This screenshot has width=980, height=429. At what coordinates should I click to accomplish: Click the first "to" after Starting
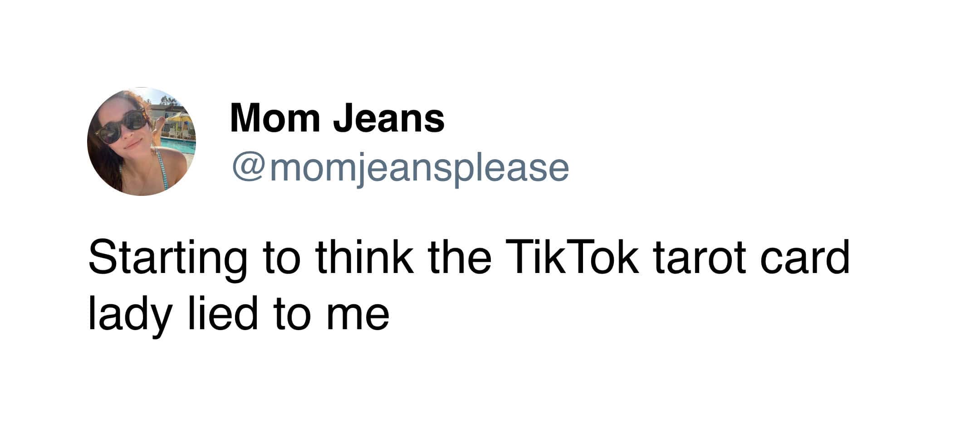(x=282, y=258)
